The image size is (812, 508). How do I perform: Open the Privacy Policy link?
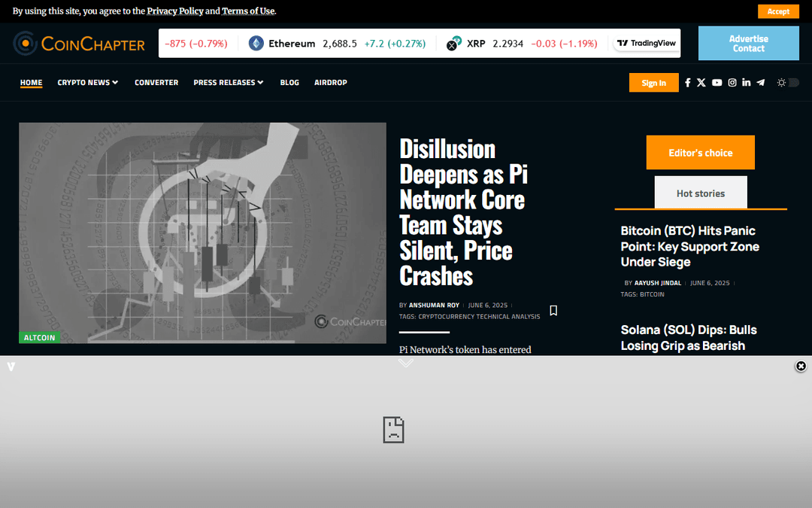(x=175, y=11)
